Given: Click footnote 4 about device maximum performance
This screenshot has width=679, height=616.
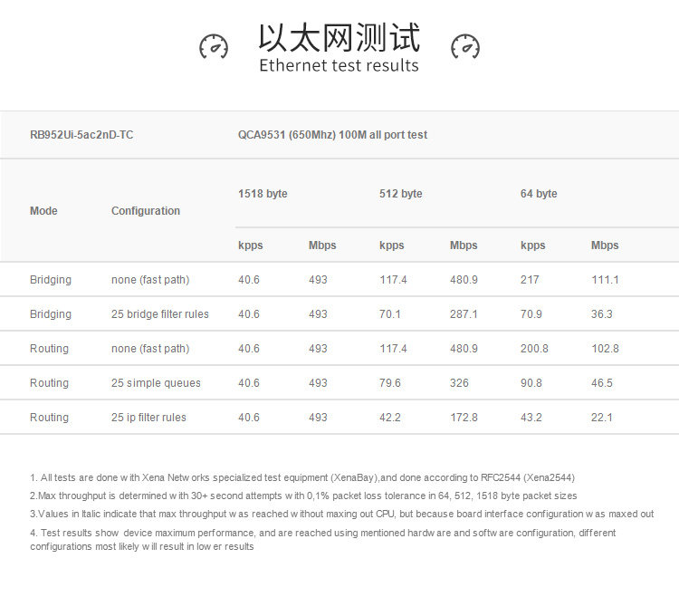Looking at the screenshot, I should 323,540.
